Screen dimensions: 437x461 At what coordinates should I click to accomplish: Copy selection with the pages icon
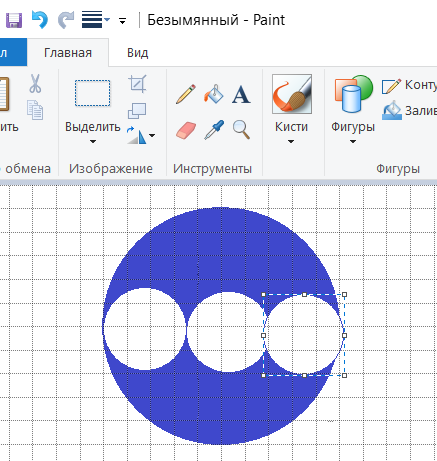[35, 110]
